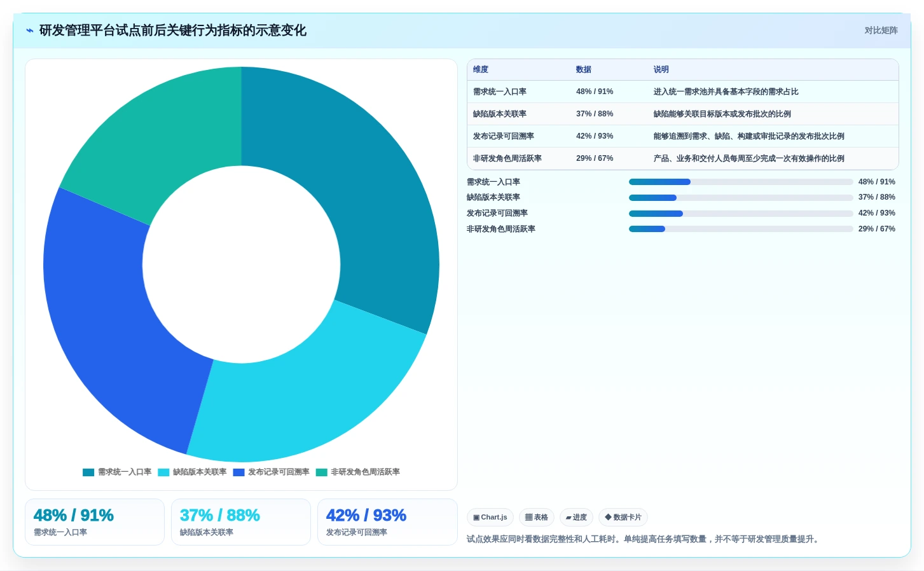Toggle legend swatch for 需求统一入口率
The image size is (924, 571).
pyautogui.click(x=88, y=472)
